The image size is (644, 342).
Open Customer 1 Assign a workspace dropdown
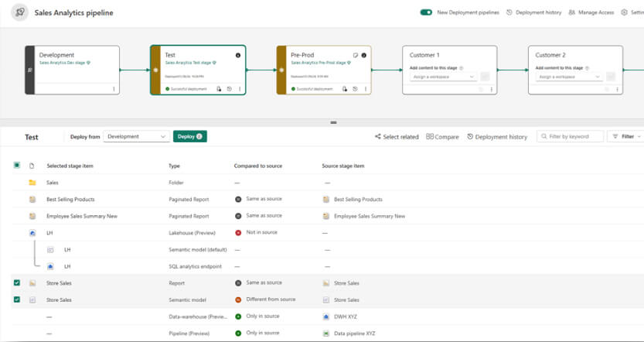pos(442,77)
